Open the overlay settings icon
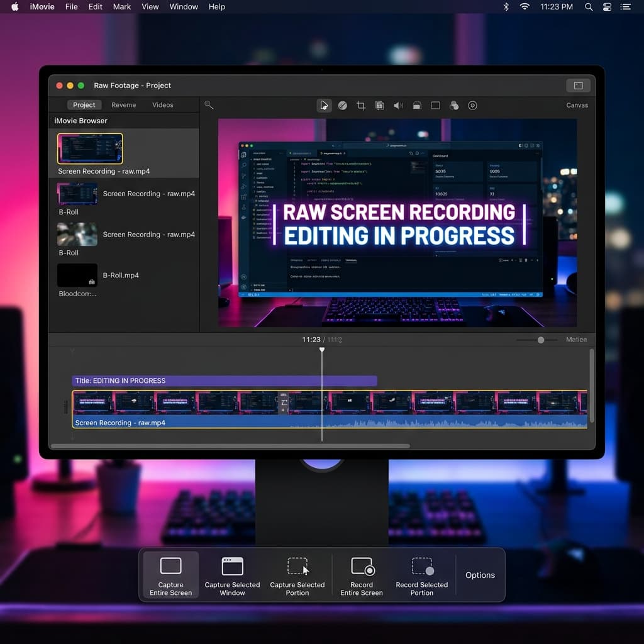 tap(380, 105)
